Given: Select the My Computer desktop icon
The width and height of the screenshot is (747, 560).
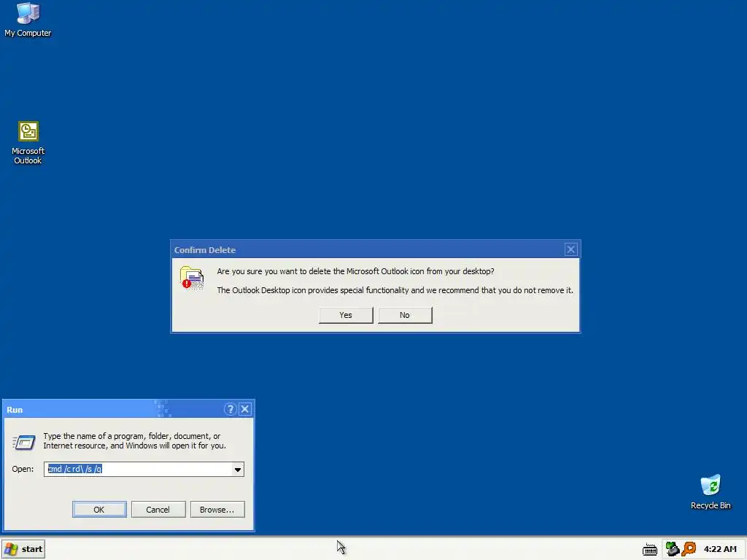Looking at the screenshot, I should pyautogui.click(x=28, y=20).
